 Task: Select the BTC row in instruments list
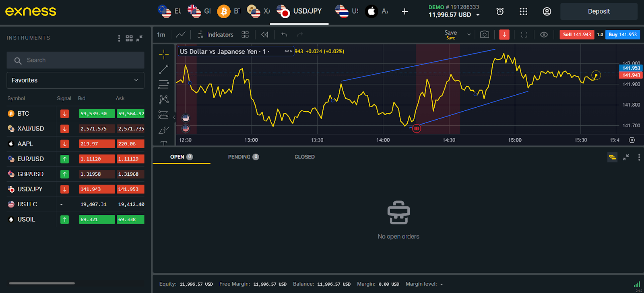75,114
